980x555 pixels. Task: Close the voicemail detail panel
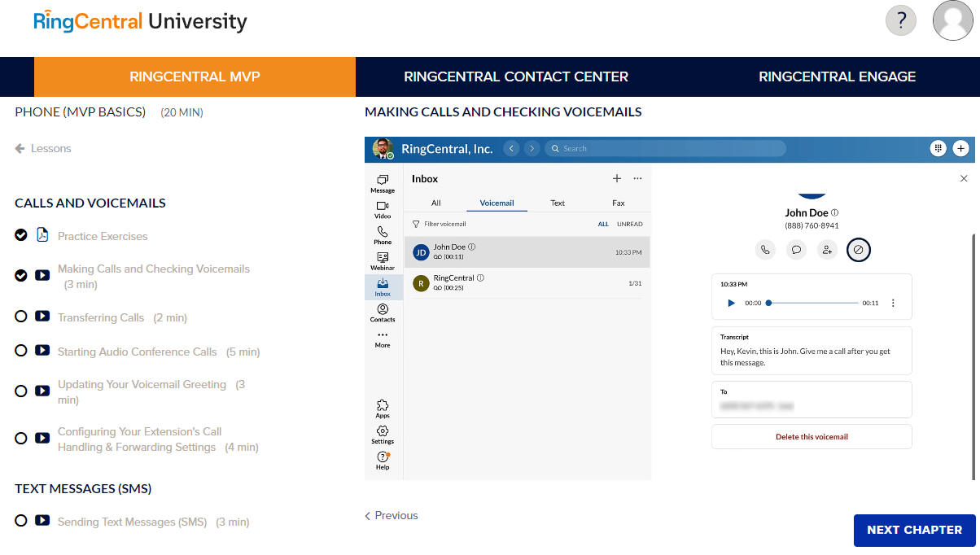965,178
